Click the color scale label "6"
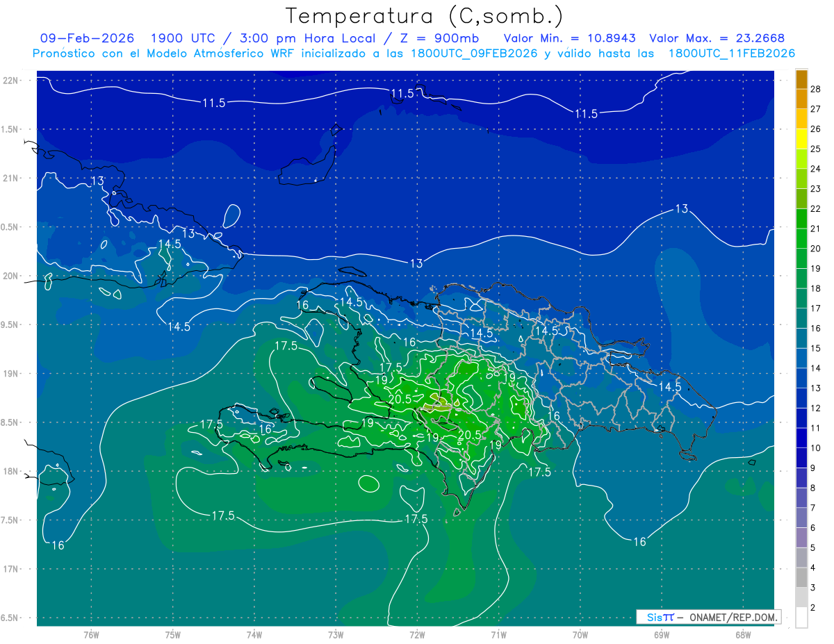834x644 pixels. (x=814, y=528)
